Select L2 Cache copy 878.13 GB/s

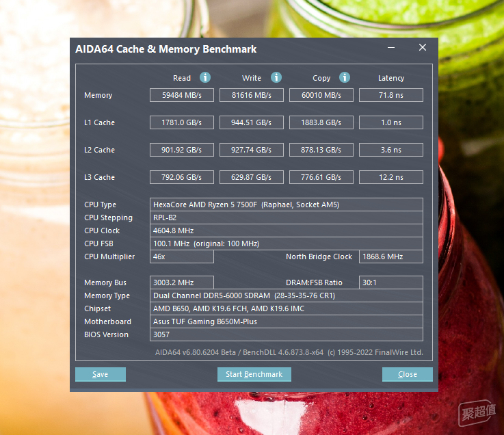click(321, 150)
